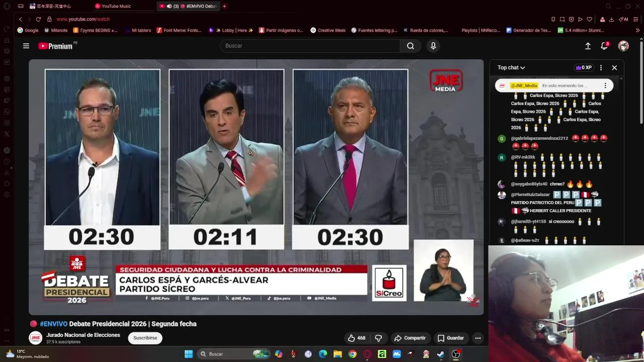The width and height of the screenshot is (644, 362).
Task: Expand the Top chat dropdown
Action: tap(511, 67)
